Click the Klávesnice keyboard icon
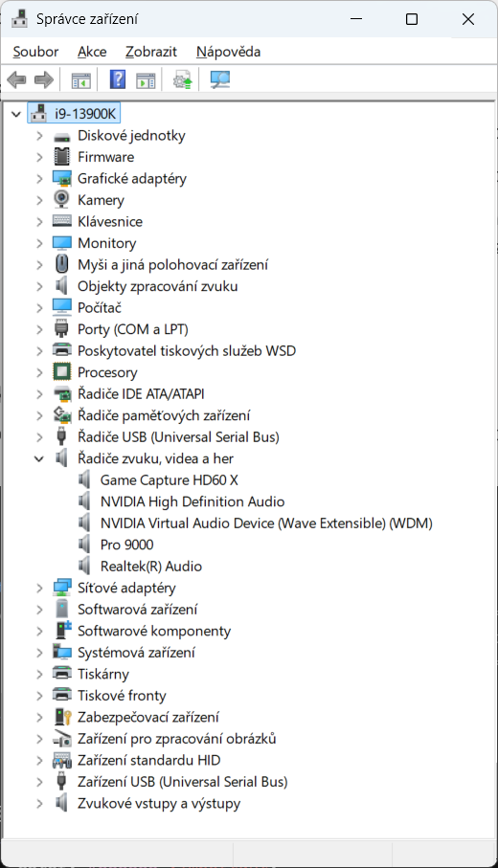Image resolution: width=498 pixels, height=868 pixels. [x=62, y=221]
